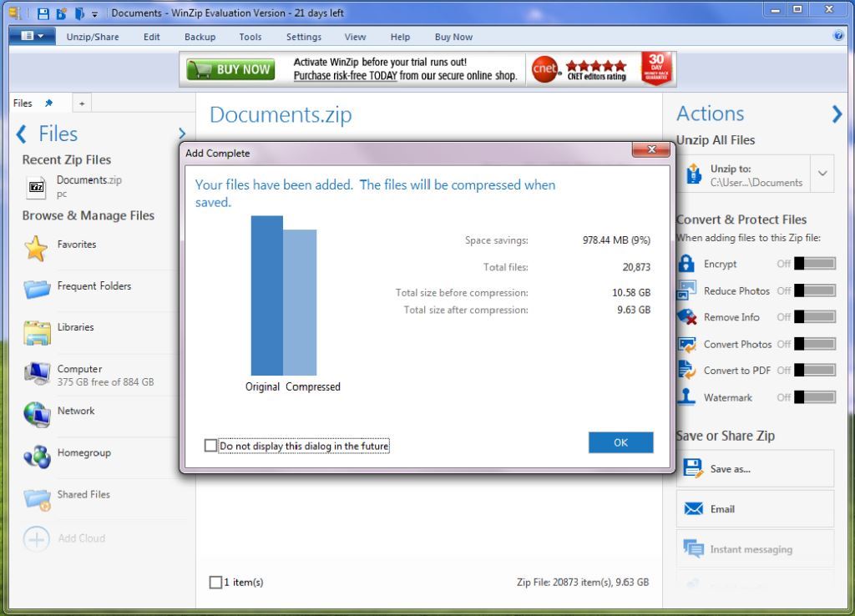Click the Original bar in the chart
This screenshot has height=616, width=855.
266,295
